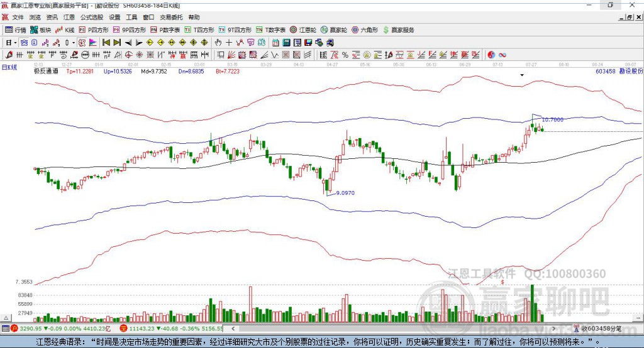Open the calendar date icon
Image resolution: width=644 pixels, height=348 pixels.
pyautogui.click(x=275, y=43)
